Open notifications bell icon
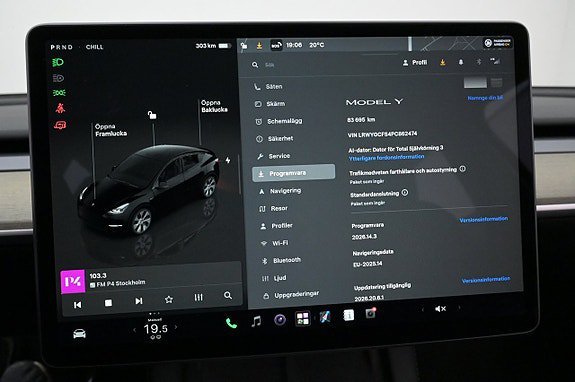Screen dimensions: 575x382 point(461,62)
